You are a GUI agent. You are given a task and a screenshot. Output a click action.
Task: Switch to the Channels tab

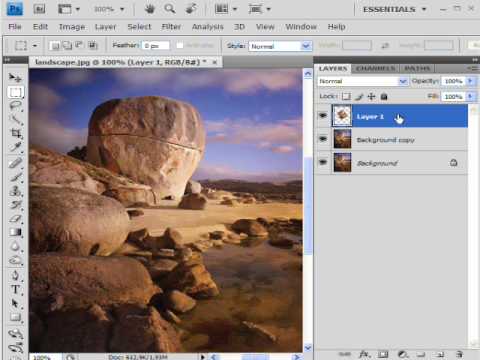(x=375, y=69)
